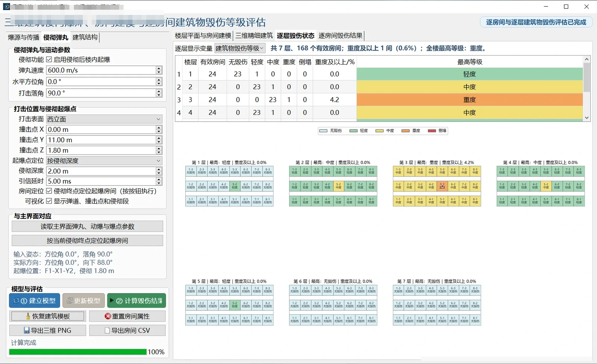The width and height of the screenshot is (597, 364).
Task: Click the 引信延时 5.00 ms field
Action: tap(101, 181)
